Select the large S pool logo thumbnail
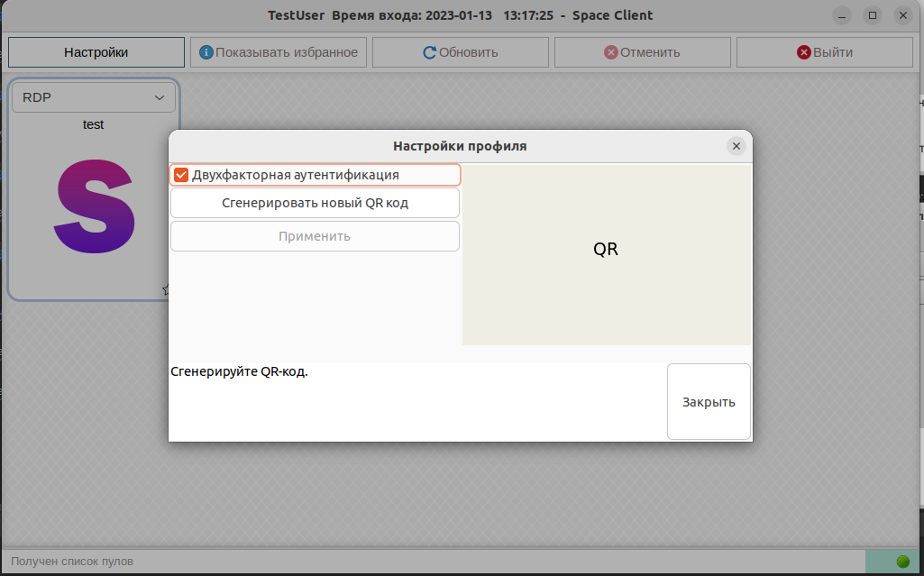This screenshot has width=924, height=576. pyautogui.click(x=95, y=206)
